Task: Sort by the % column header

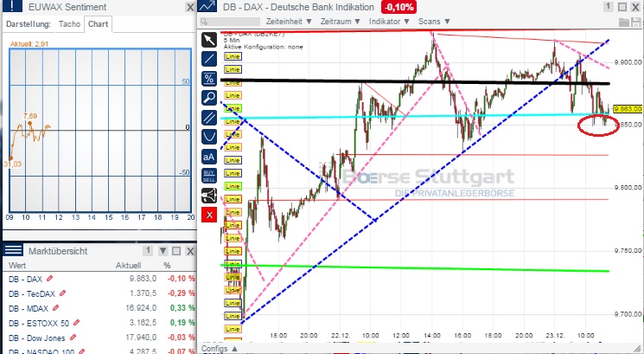Action: 167,265
